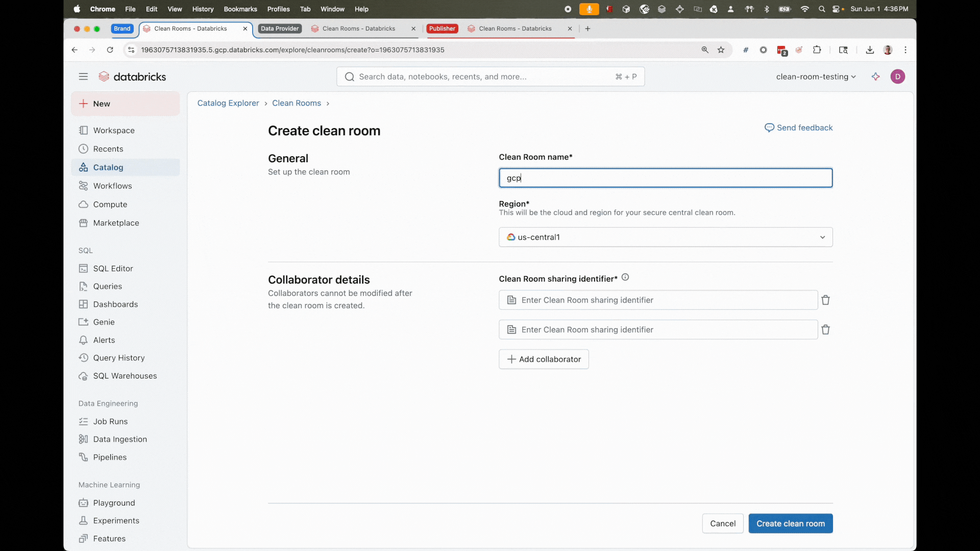Expand the clean-room-testing workspace switcher
The width and height of the screenshot is (980, 551).
pyautogui.click(x=816, y=77)
